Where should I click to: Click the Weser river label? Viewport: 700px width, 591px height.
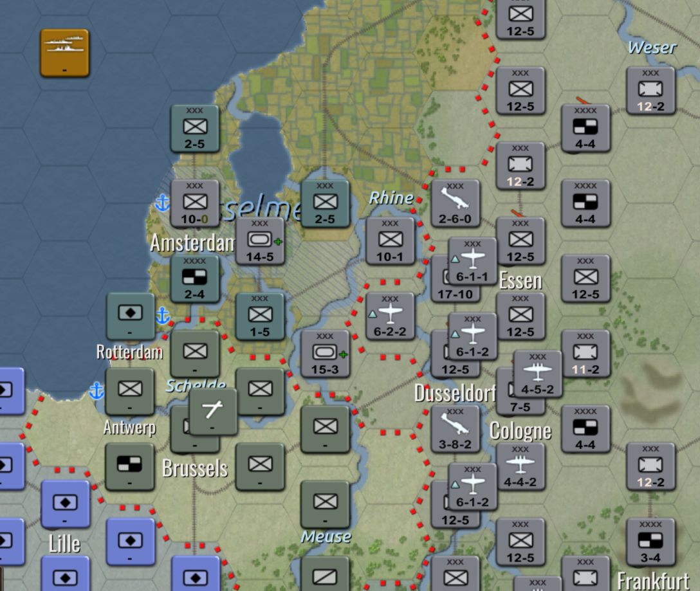[652, 48]
